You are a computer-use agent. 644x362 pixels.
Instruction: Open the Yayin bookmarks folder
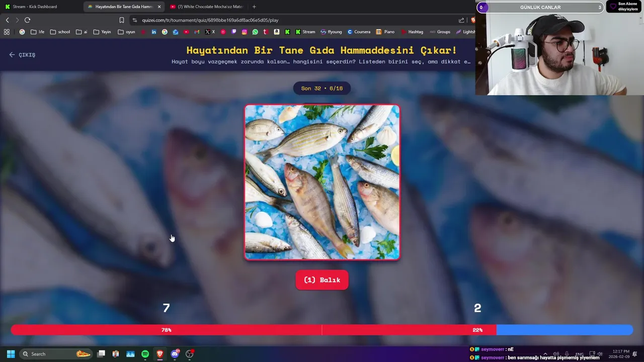point(102,32)
